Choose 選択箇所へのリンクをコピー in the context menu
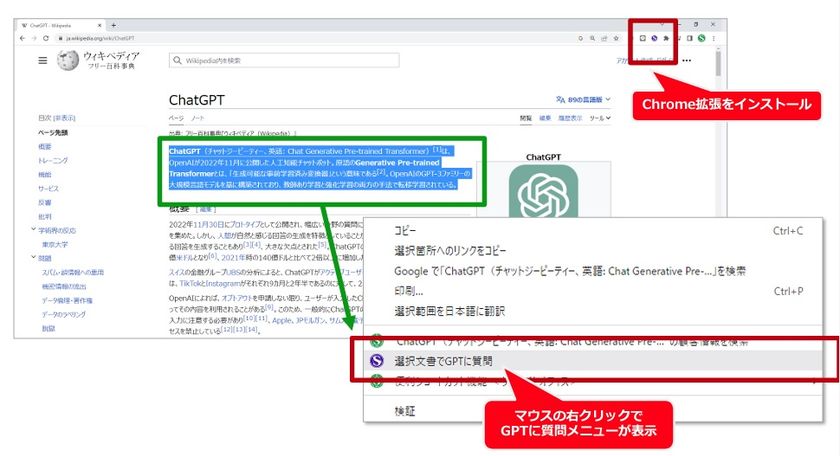 coord(593,251)
